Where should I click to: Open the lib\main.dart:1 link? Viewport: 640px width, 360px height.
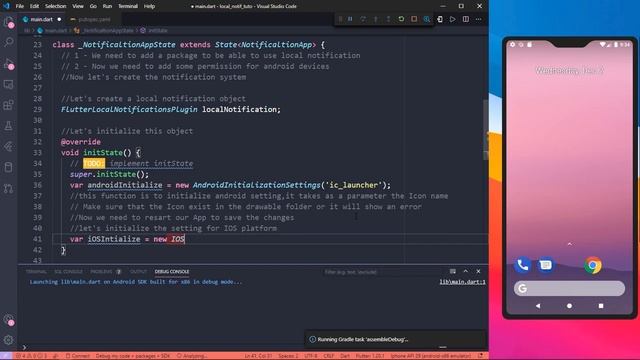(462, 282)
